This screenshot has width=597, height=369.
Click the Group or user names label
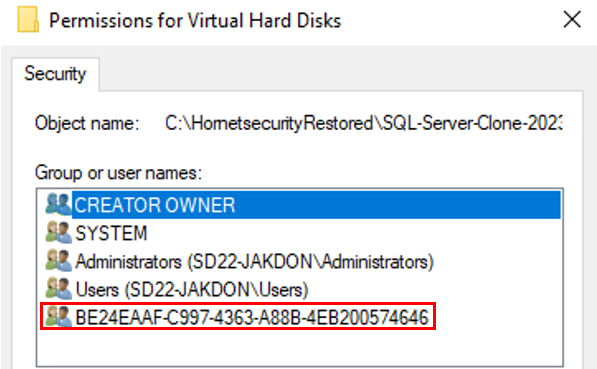click(118, 173)
